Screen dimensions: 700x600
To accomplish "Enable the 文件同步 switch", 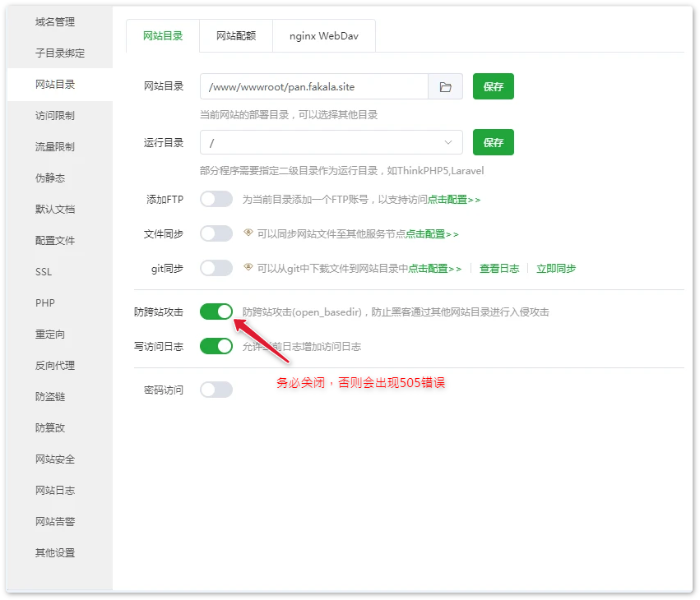I will point(216,233).
